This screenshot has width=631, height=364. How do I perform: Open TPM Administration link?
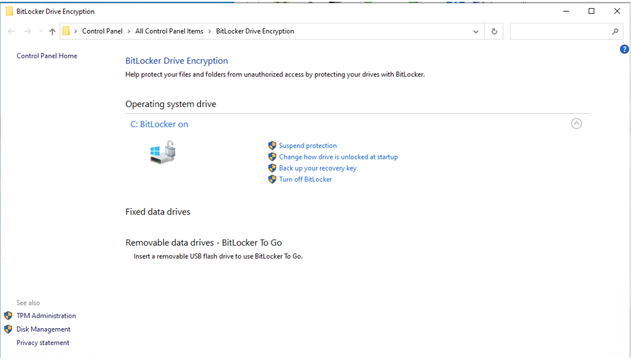pos(46,315)
